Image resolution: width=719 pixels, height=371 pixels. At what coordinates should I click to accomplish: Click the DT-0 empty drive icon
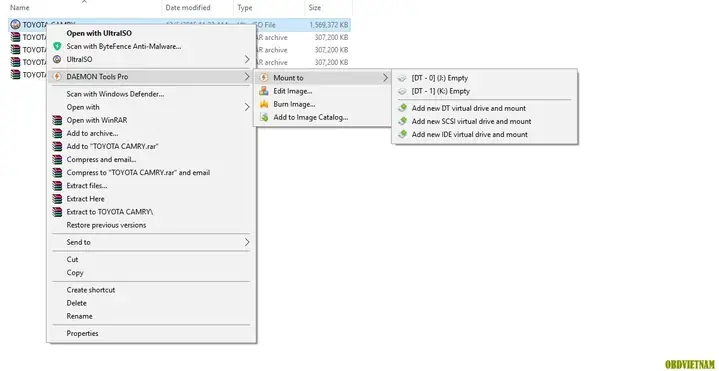(402, 78)
